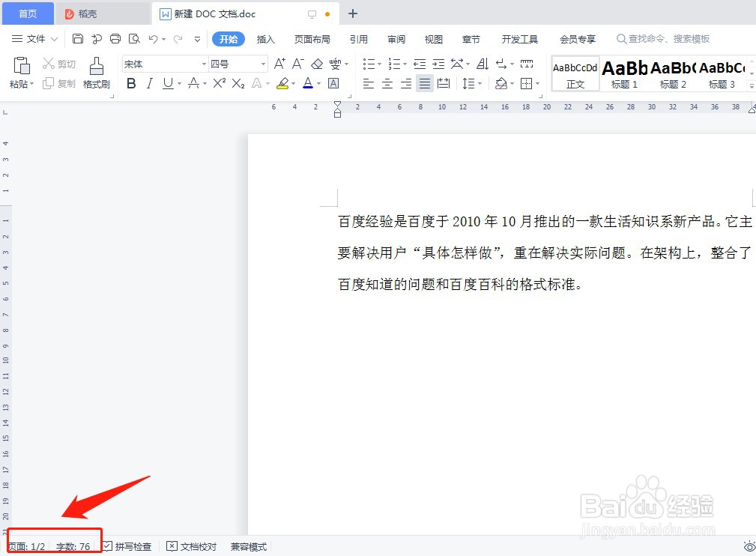Open the 开始 ribbon tab
The width and height of the screenshot is (756, 556).
229,39
